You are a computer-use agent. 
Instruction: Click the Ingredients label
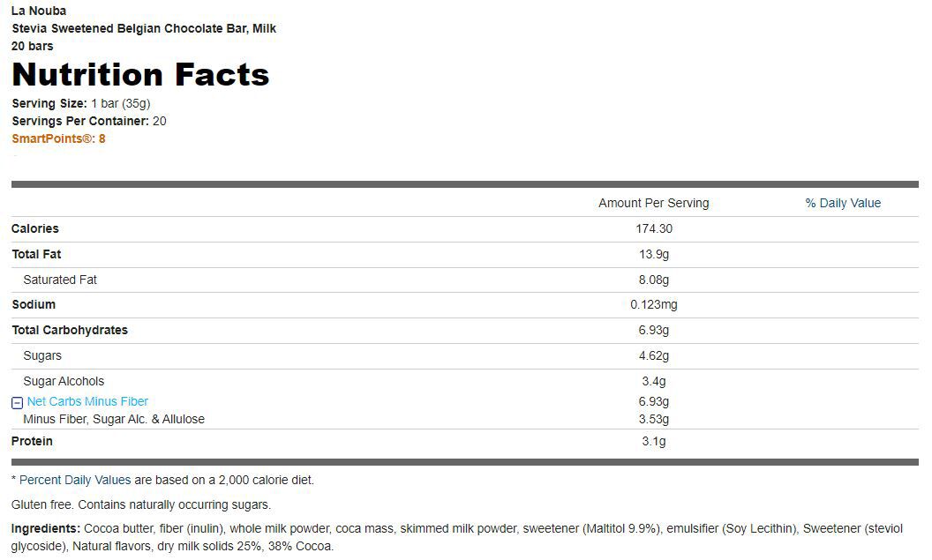point(46,528)
